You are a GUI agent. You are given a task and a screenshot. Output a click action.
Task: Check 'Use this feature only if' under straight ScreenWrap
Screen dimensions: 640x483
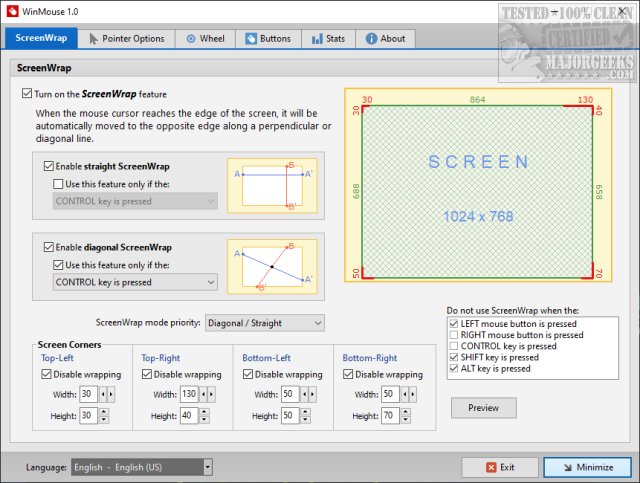tap(58, 184)
